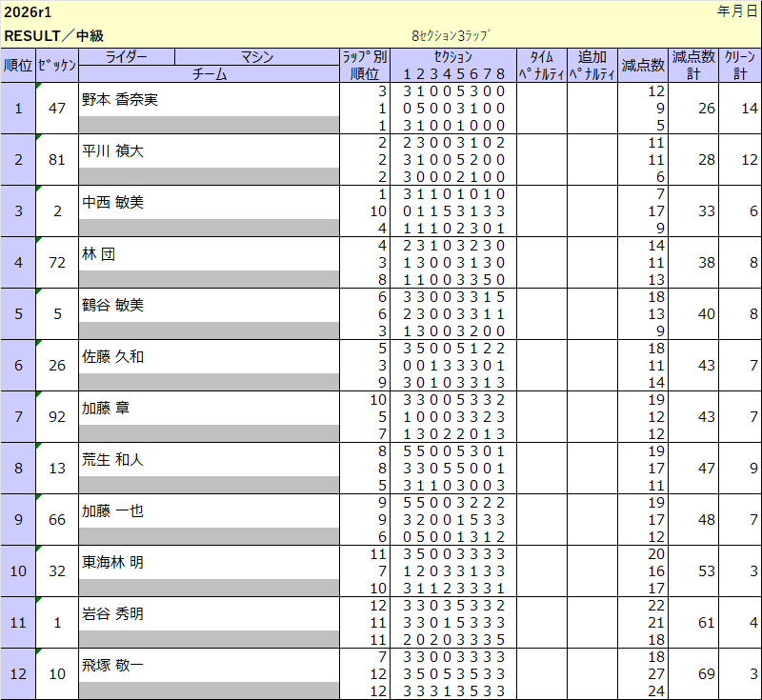Select bib number 92 cell
The image size is (762, 700).
pyautogui.click(x=57, y=416)
